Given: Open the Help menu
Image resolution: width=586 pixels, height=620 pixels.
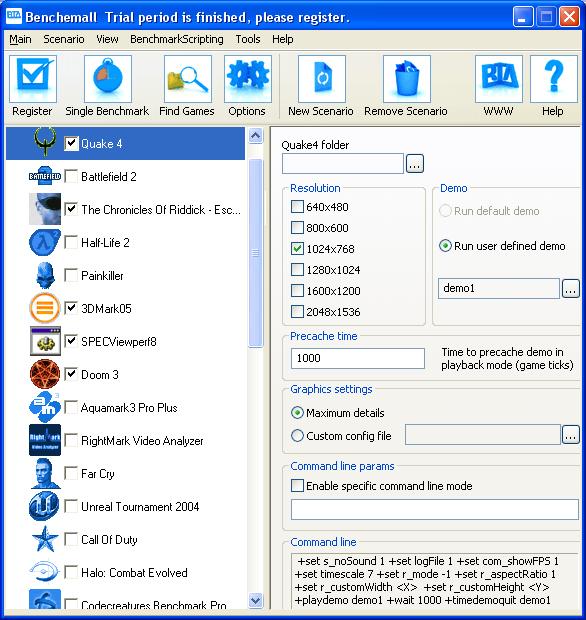Looking at the screenshot, I should pos(283,39).
